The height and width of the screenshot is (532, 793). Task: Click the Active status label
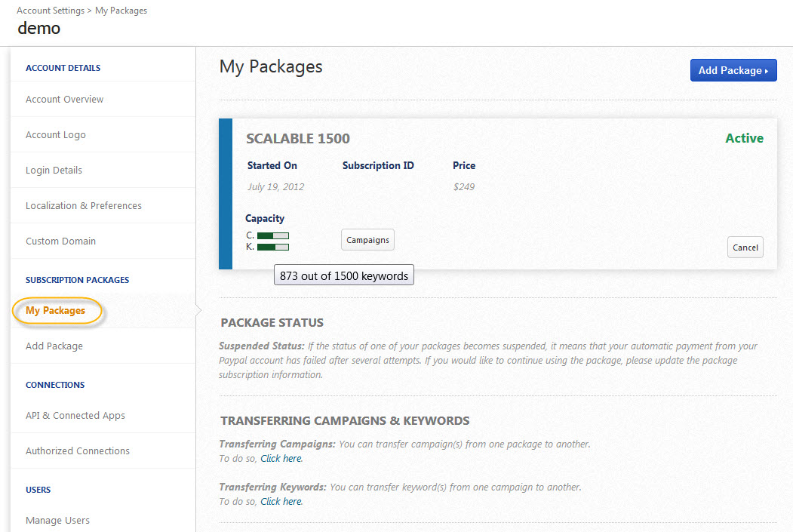click(x=744, y=138)
